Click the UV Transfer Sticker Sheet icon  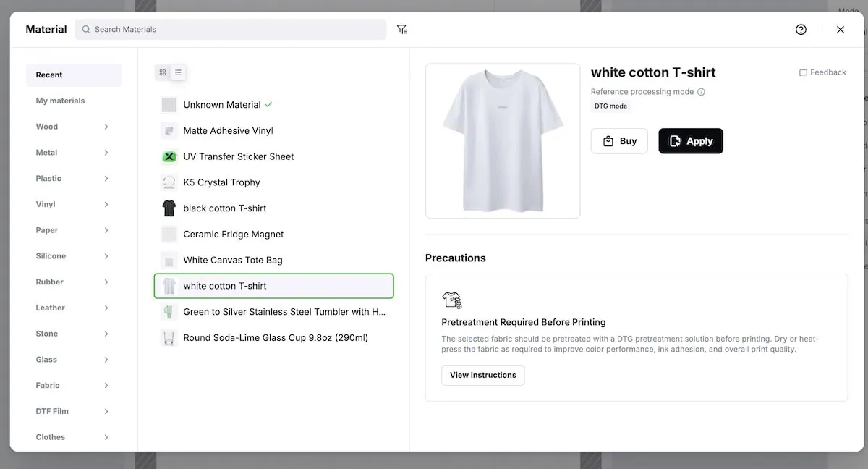(x=169, y=156)
